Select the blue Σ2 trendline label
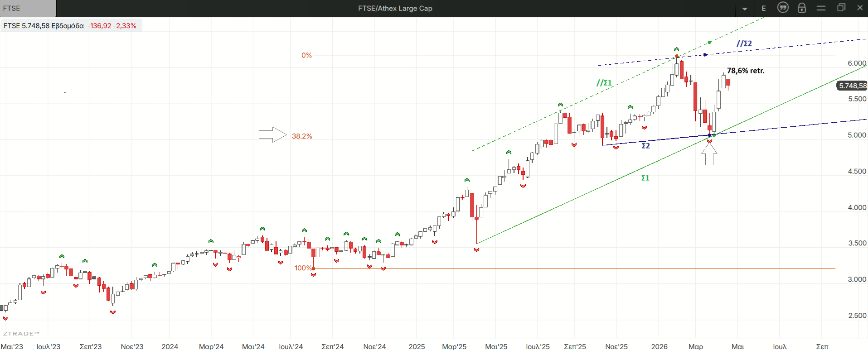 click(x=645, y=146)
